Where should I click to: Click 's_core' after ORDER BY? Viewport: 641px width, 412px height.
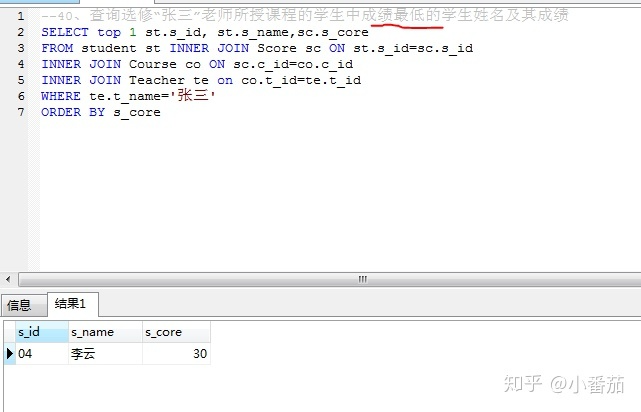[137, 112]
